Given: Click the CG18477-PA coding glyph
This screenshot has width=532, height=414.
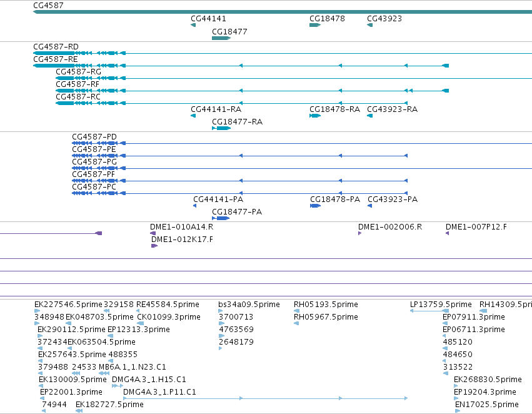Looking at the screenshot, I should tap(221, 218).
